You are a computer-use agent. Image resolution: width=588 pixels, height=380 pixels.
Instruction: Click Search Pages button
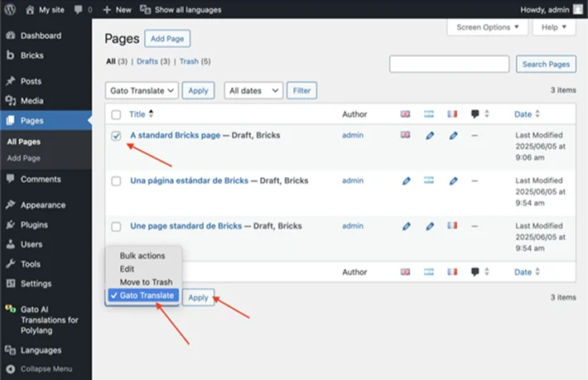point(546,64)
